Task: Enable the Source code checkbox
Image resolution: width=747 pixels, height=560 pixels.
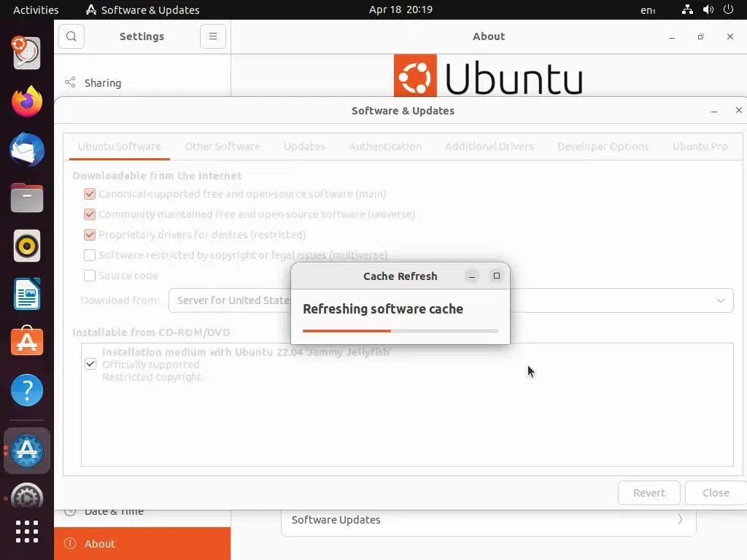Action: click(90, 276)
